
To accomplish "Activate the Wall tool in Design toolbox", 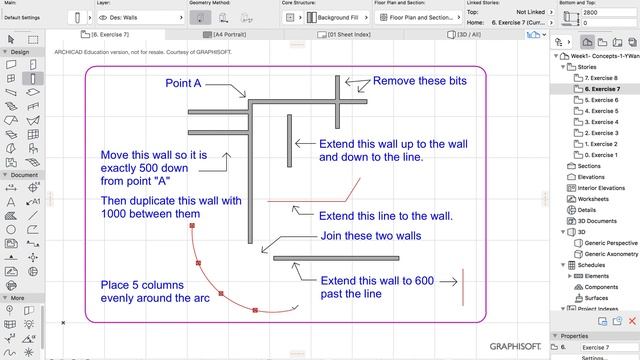I will tap(11, 64).
